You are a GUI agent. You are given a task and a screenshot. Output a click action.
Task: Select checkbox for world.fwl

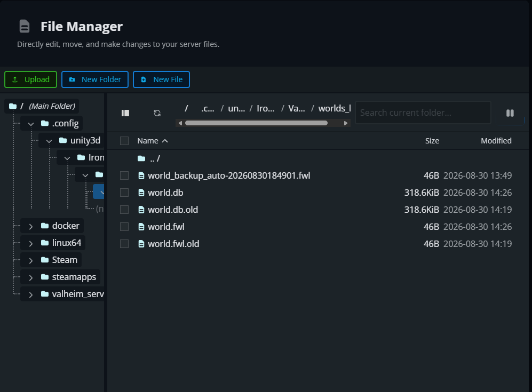[x=124, y=227]
